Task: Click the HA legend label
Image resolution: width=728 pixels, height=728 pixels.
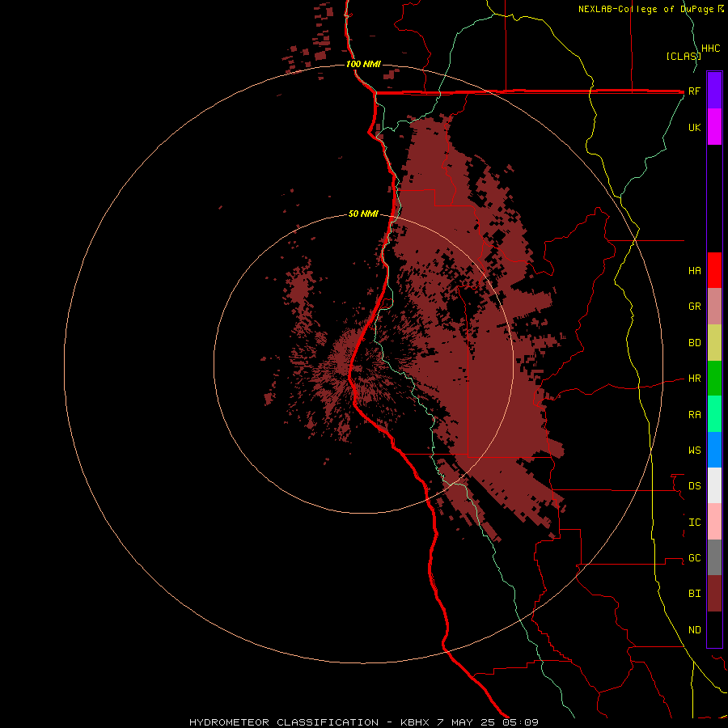Action: [x=694, y=271]
